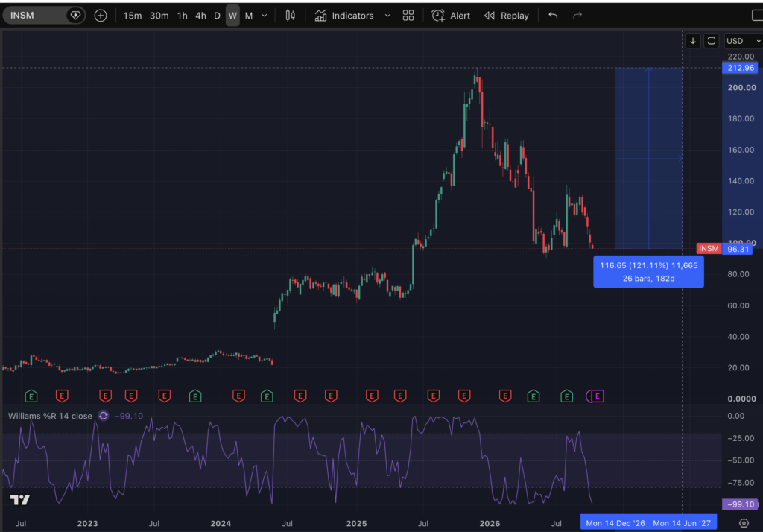Click the -99.10 indicator value tag on the scale
Viewport: 763px width, 532px height.
pos(740,504)
